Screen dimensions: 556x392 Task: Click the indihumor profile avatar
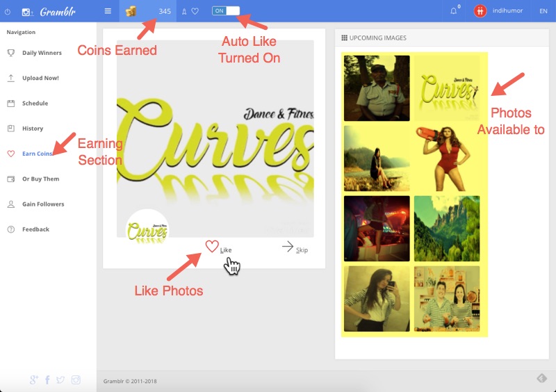(480, 11)
